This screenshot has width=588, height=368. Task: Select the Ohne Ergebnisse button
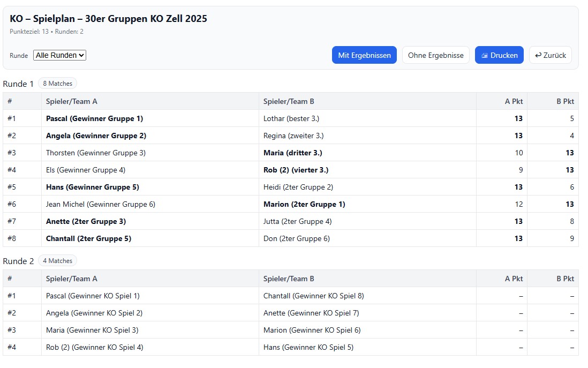(435, 55)
